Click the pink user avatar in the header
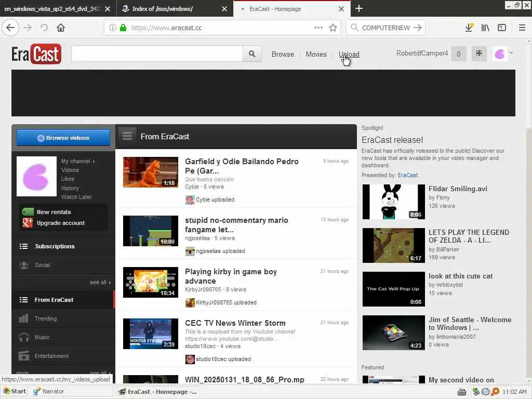The image size is (532, 399). click(500, 54)
